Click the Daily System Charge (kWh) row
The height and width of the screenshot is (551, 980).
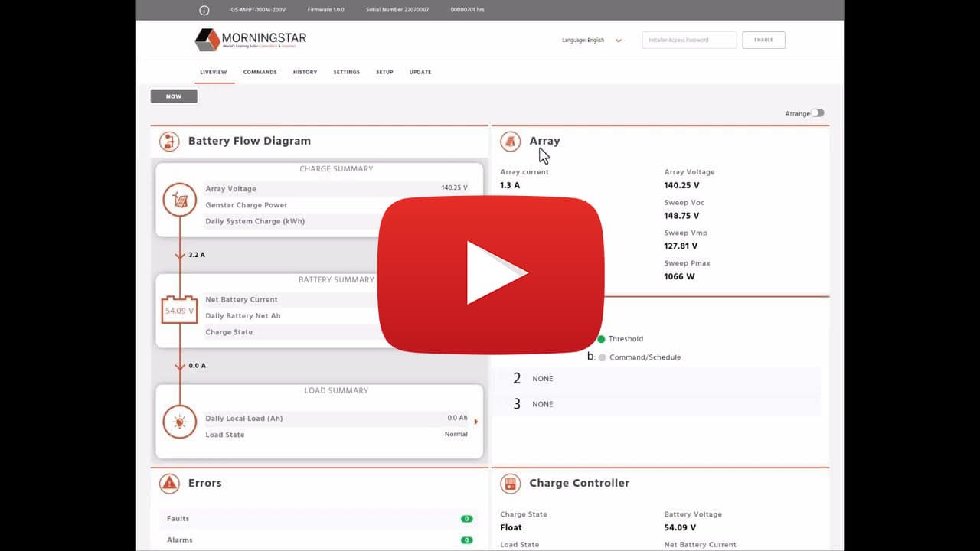point(336,221)
